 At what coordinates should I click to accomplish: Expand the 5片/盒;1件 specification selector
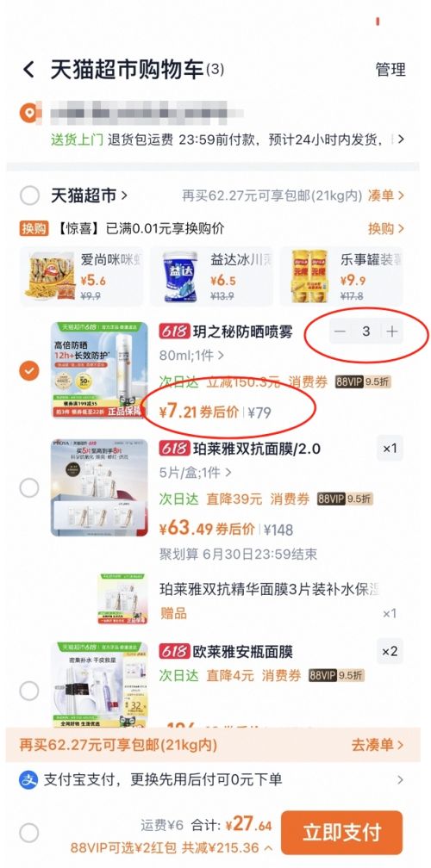pyautogui.click(x=195, y=473)
